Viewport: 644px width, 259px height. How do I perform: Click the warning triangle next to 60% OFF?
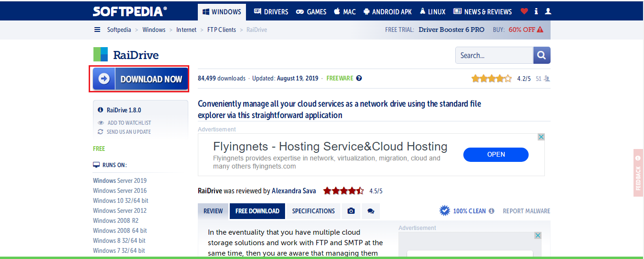(x=540, y=30)
